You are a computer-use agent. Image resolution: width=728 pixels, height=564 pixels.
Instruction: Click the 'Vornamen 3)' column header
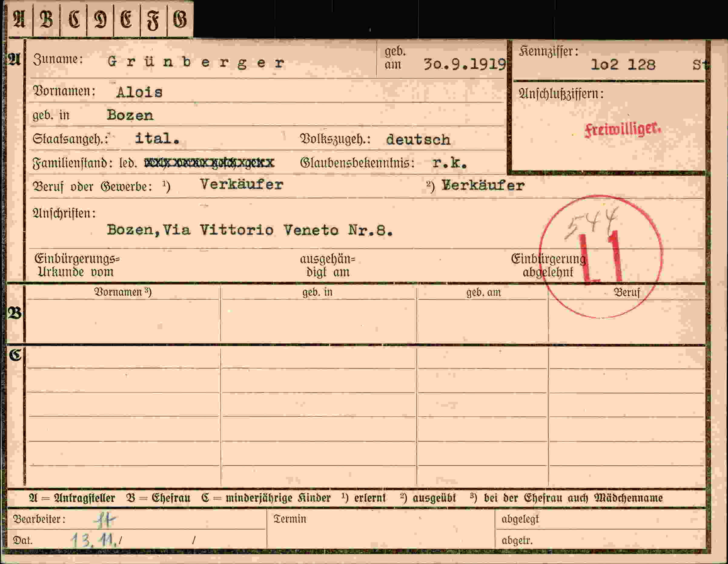(123, 292)
